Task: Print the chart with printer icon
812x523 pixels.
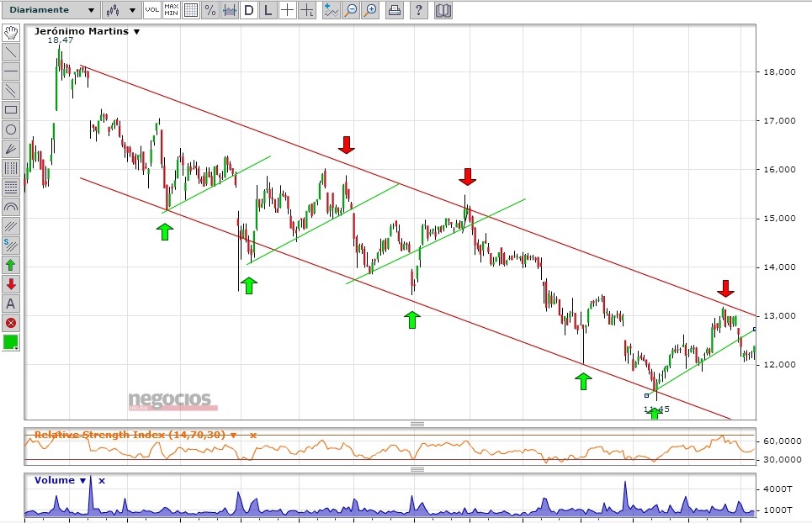Action: pos(395,10)
